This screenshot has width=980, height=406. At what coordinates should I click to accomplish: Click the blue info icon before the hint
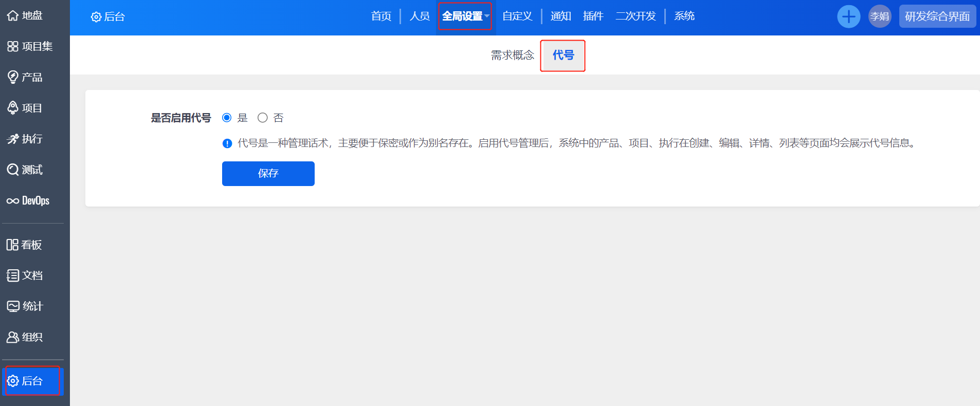pos(227,143)
